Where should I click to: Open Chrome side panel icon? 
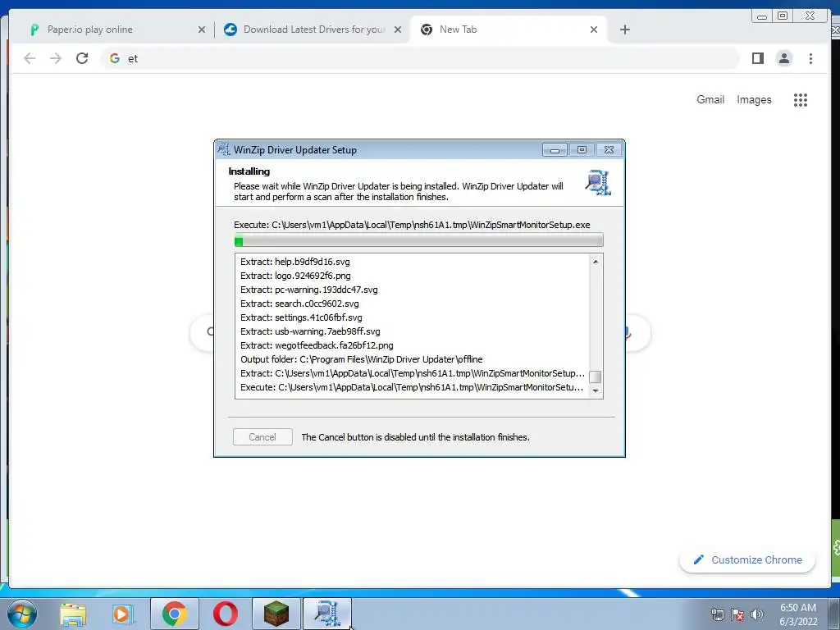757,58
